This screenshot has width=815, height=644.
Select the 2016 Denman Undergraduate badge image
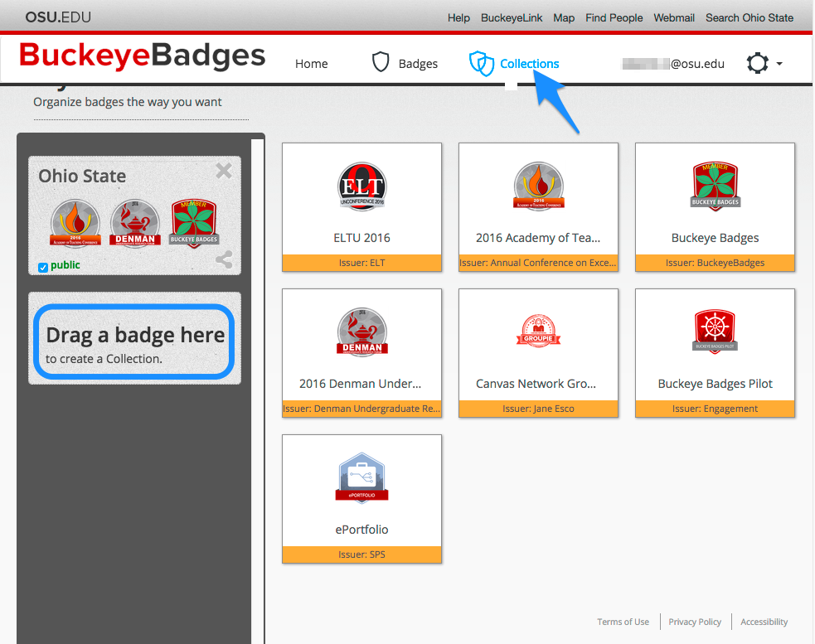tap(362, 332)
